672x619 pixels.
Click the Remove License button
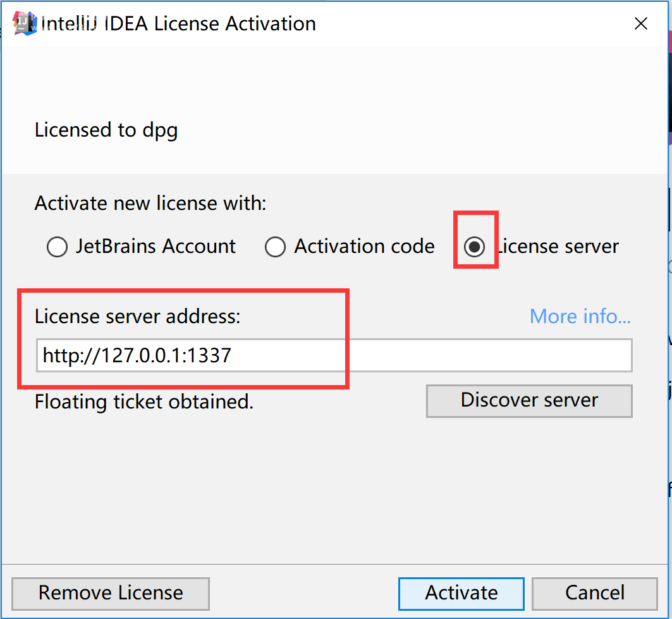pos(111,593)
